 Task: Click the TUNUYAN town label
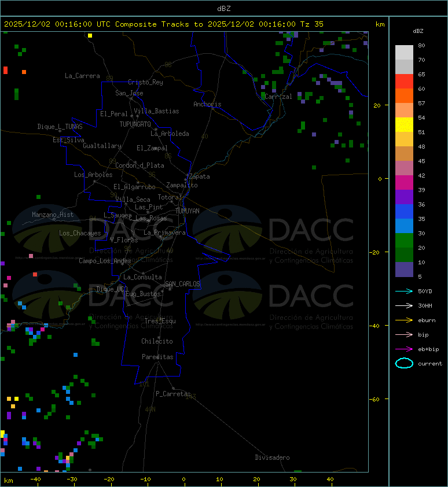188,211
